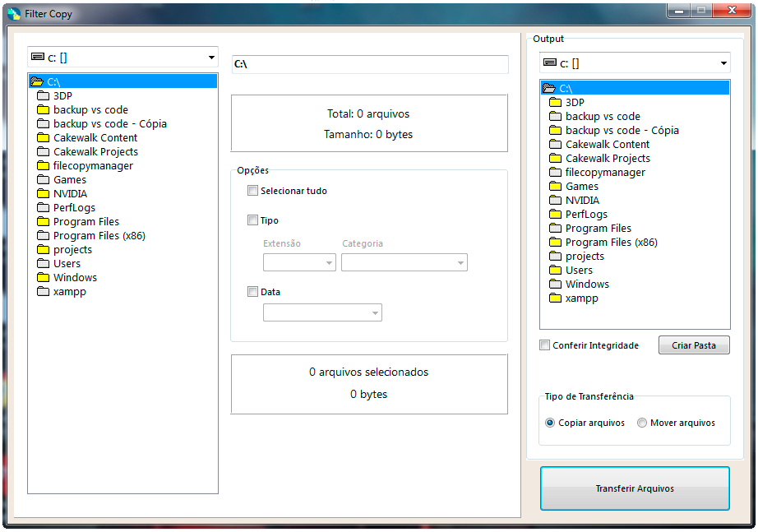758x532 pixels.
Task: Select Program Files in Output tree
Action: 599,229
